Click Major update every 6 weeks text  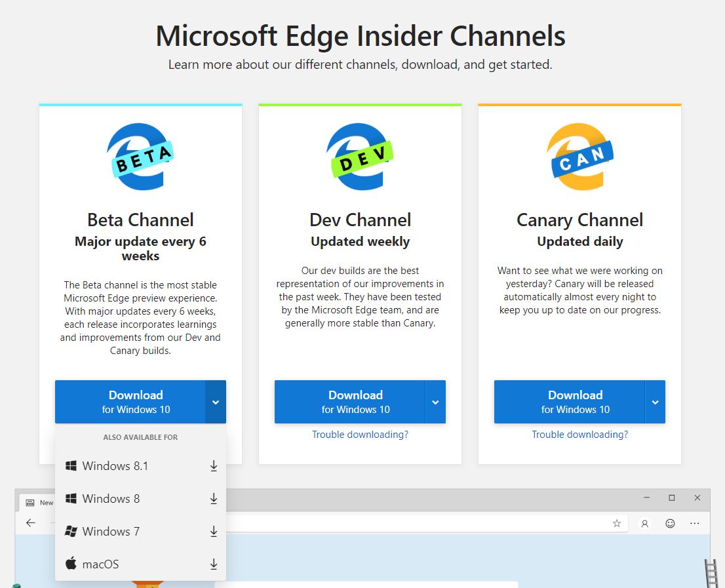coord(140,248)
